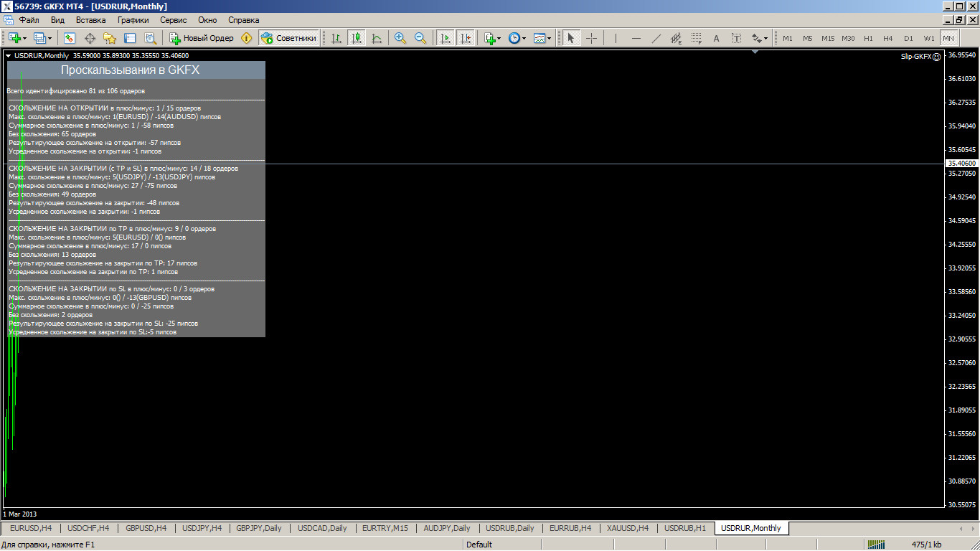Viewport: 980px width, 551px height.
Task: Select the cursor arrow tool
Action: click(x=571, y=38)
